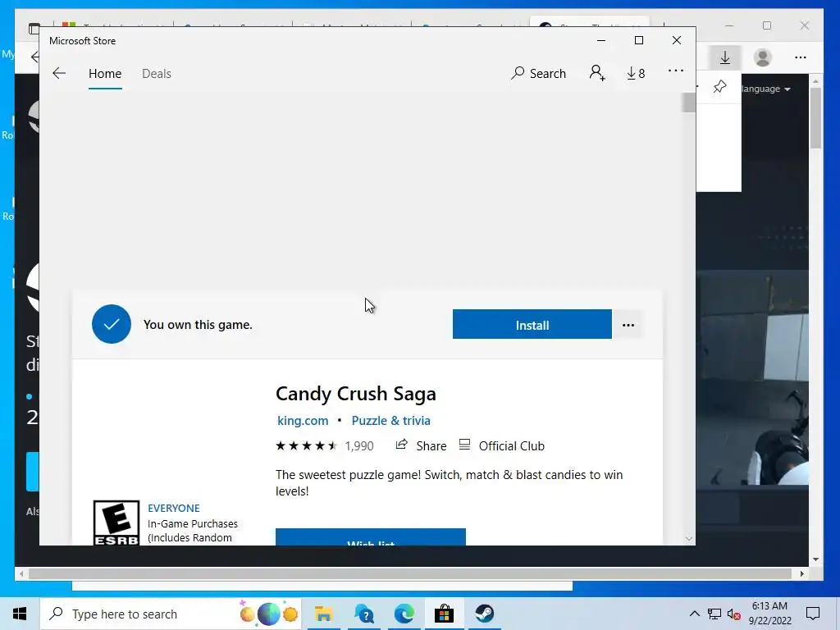The image size is (840, 630).
Task: Open the Store See more ellipsis menu
Action: pyautogui.click(x=676, y=71)
